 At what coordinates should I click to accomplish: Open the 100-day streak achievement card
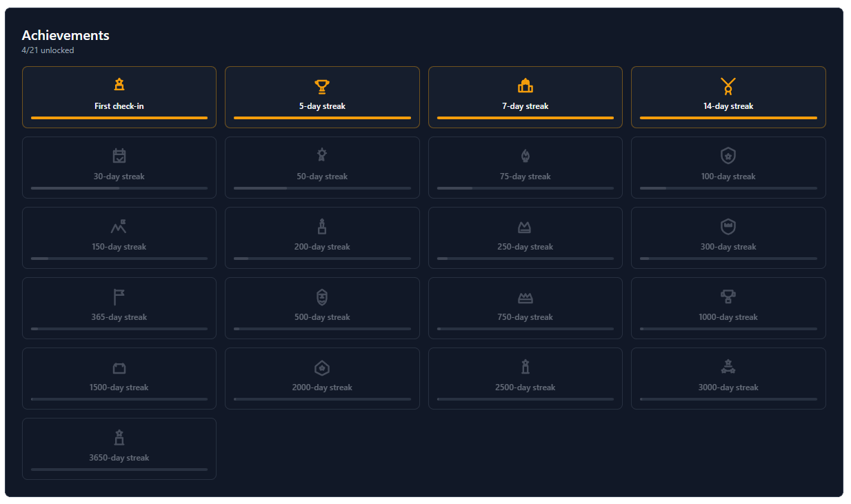728,167
